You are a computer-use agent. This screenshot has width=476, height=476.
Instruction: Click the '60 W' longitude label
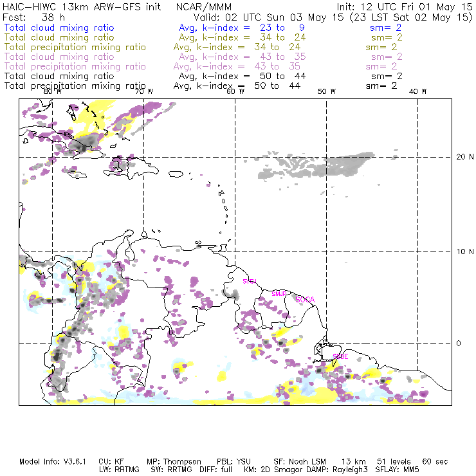coord(235,91)
